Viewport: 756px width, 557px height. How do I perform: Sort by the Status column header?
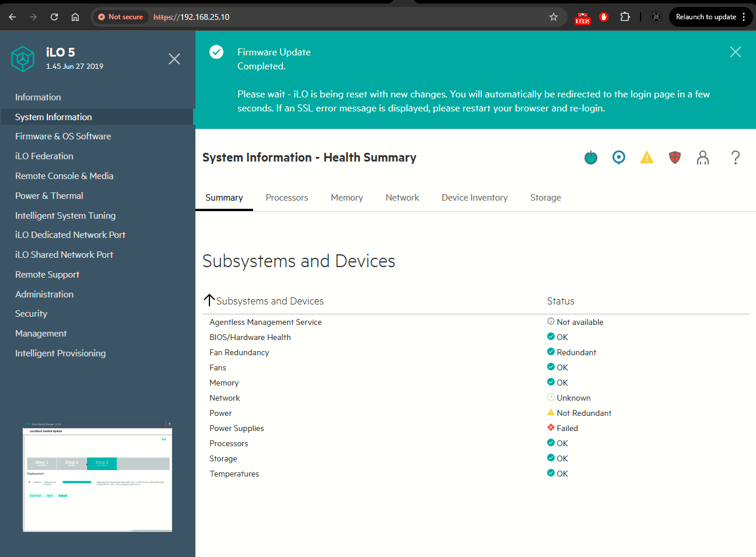pos(561,301)
